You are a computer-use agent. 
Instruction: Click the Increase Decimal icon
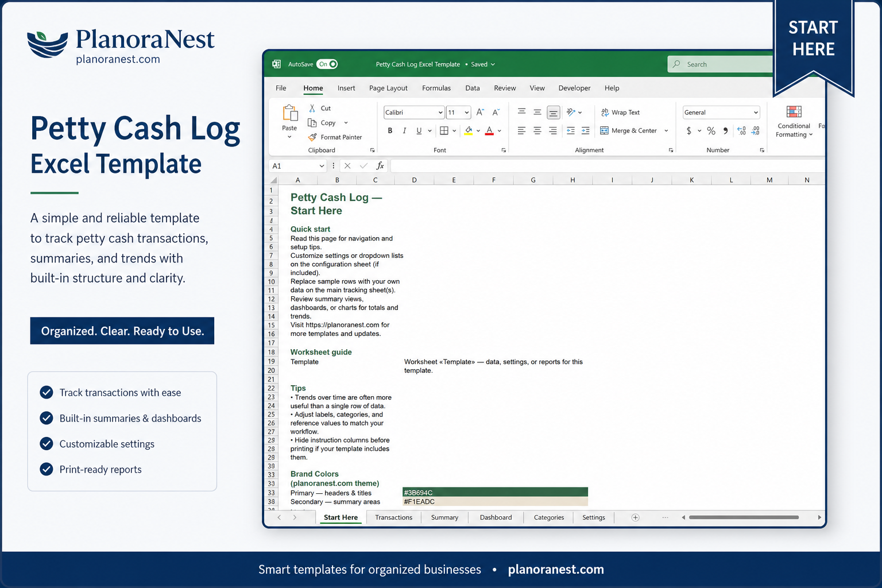(x=741, y=131)
